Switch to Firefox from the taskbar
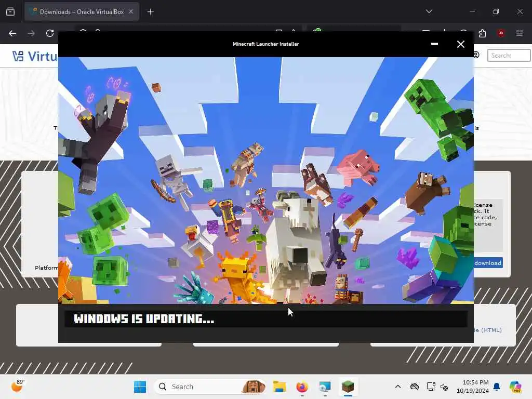Viewport: 532px width, 399px height. point(302,387)
